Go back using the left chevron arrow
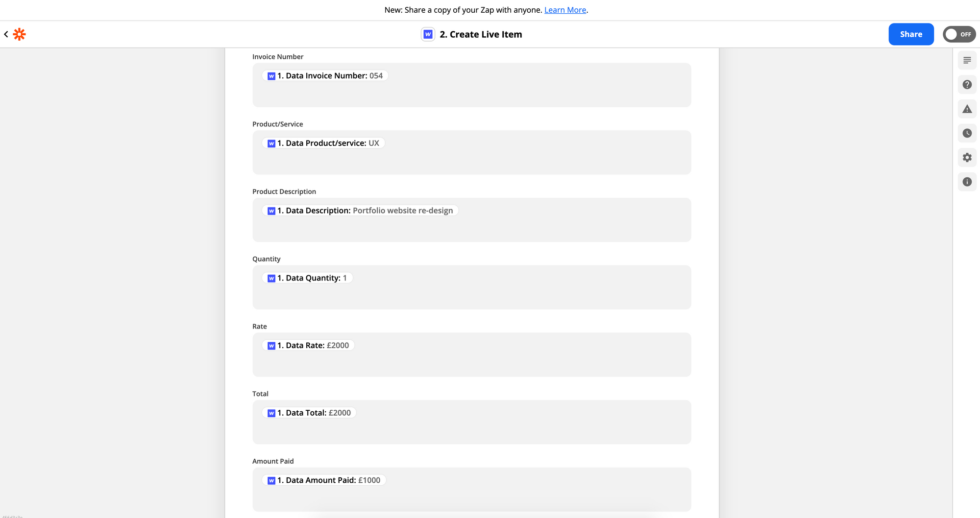 pos(6,34)
